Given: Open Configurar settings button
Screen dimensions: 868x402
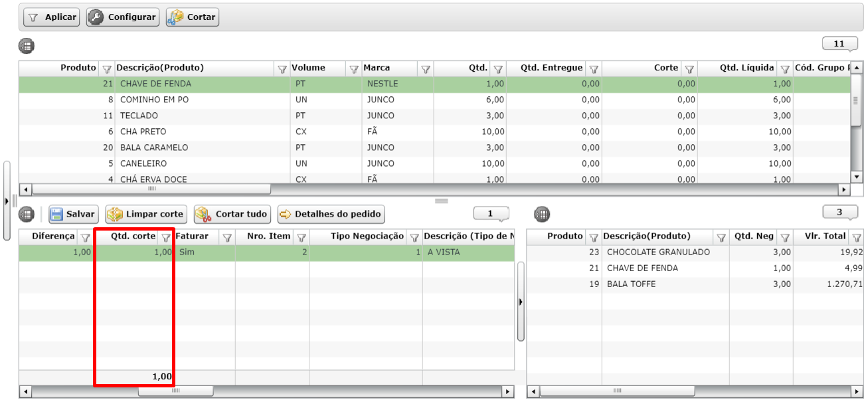Looking at the screenshot, I should (x=123, y=17).
